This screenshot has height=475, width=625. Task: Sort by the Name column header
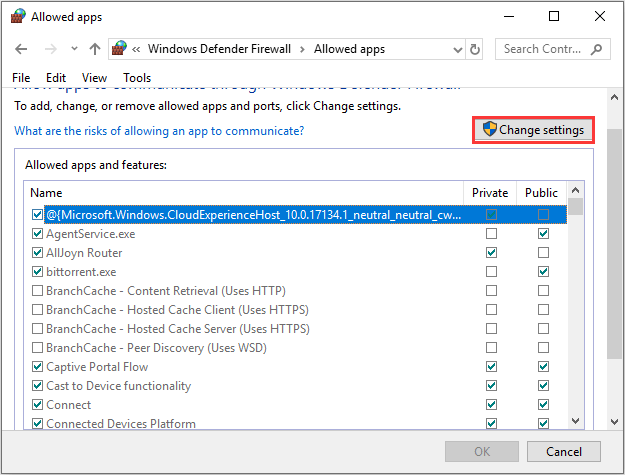pos(244,193)
